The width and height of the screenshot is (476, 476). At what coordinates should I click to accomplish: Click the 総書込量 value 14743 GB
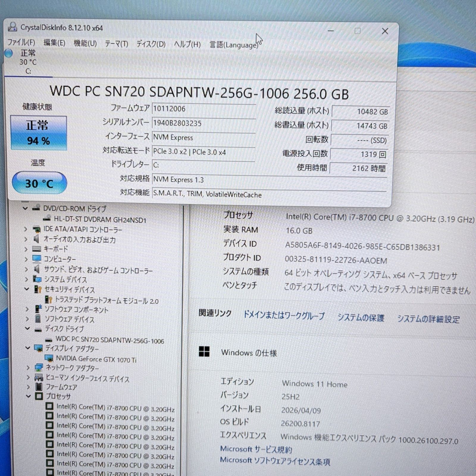(x=360, y=126)
